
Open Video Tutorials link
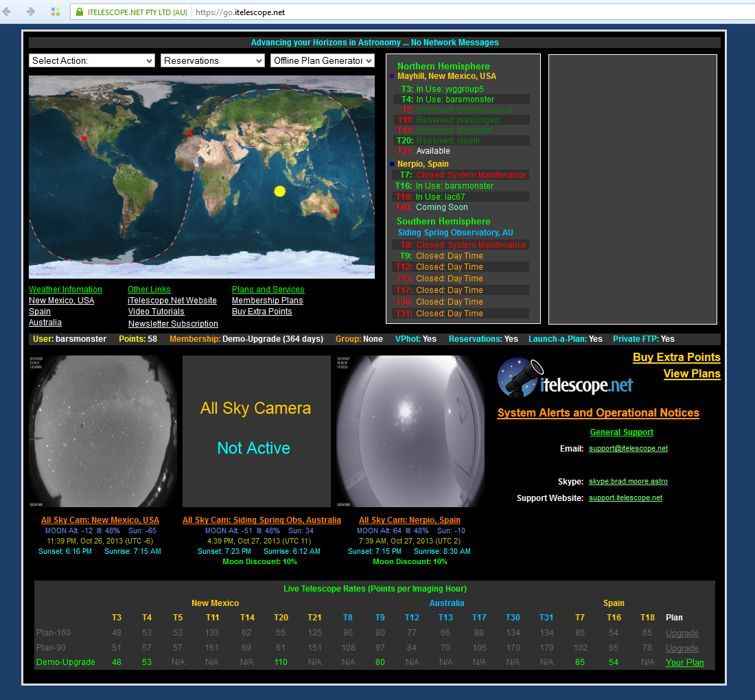coord(156,312)
